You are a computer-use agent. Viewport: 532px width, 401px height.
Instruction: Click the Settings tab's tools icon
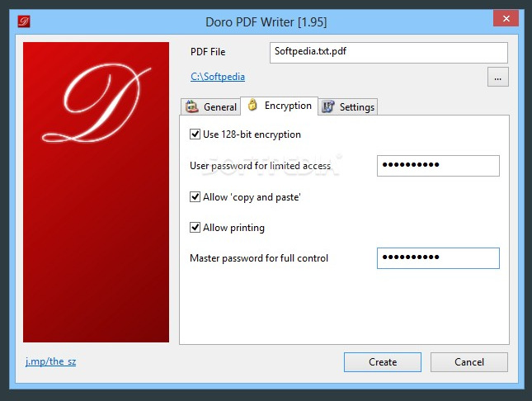tap(327, 106)
